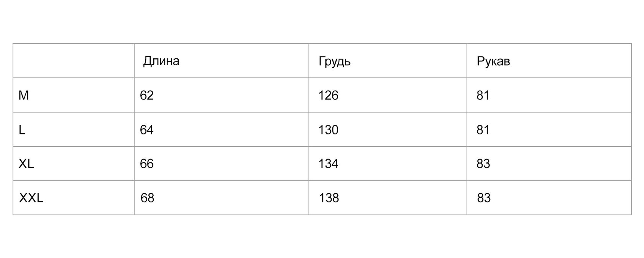Click the Длина column header
The height and width of the screenshot is (258, 644).
(161, 61)
